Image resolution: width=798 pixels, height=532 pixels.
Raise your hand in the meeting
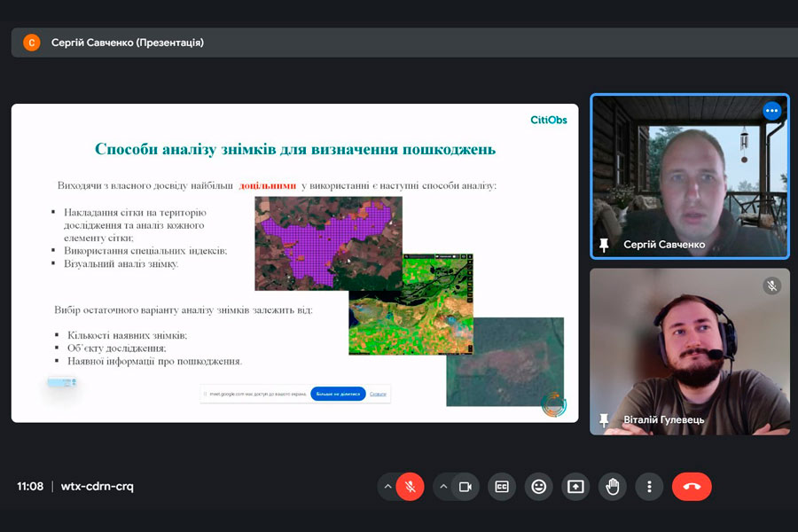pyautogui.click(x=612, y=487)
